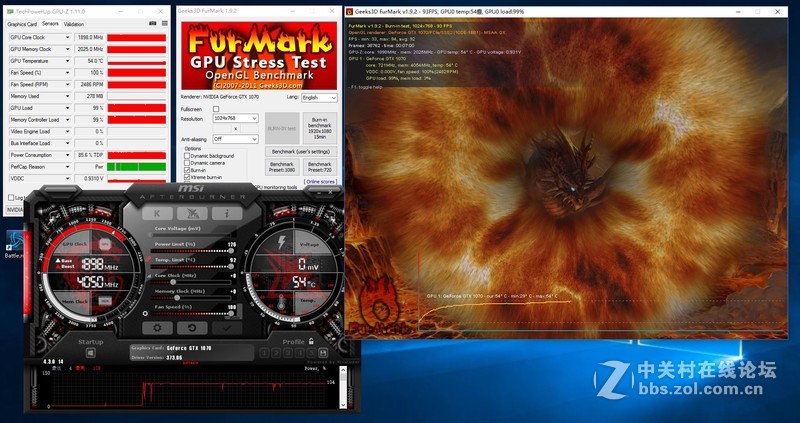
Task: Open the FurMark Lang dropdown
Action: [319, 97]
